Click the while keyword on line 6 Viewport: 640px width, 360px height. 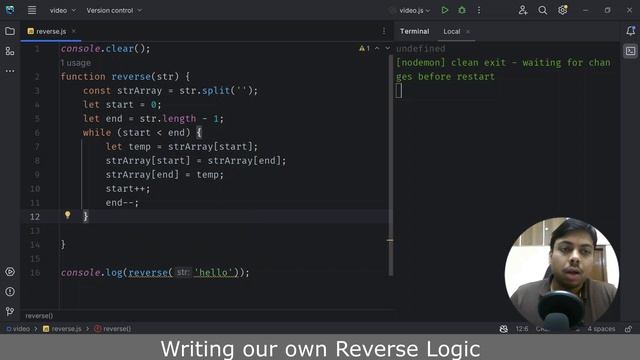[97, 133]
